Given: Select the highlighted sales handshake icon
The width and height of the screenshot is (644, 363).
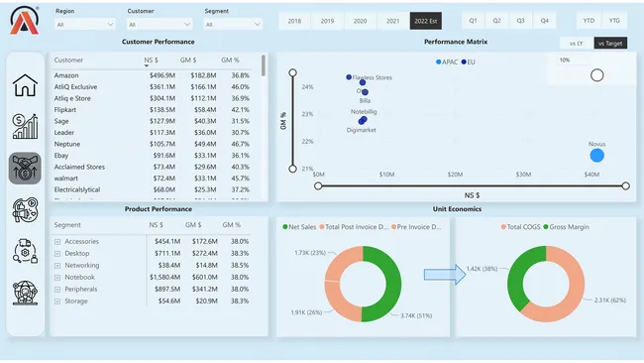Looking at the screenshot, I should click(x=25, y=169).
